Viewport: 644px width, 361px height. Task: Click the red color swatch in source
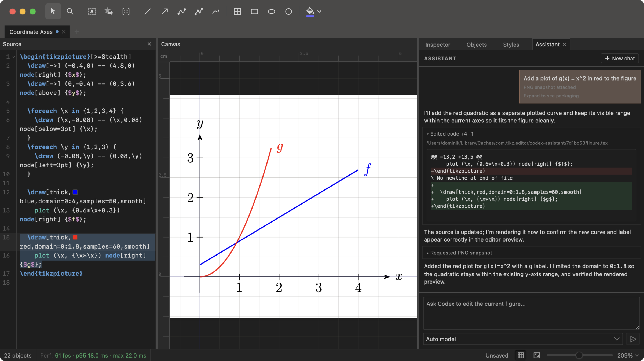(x=75, y=237)
